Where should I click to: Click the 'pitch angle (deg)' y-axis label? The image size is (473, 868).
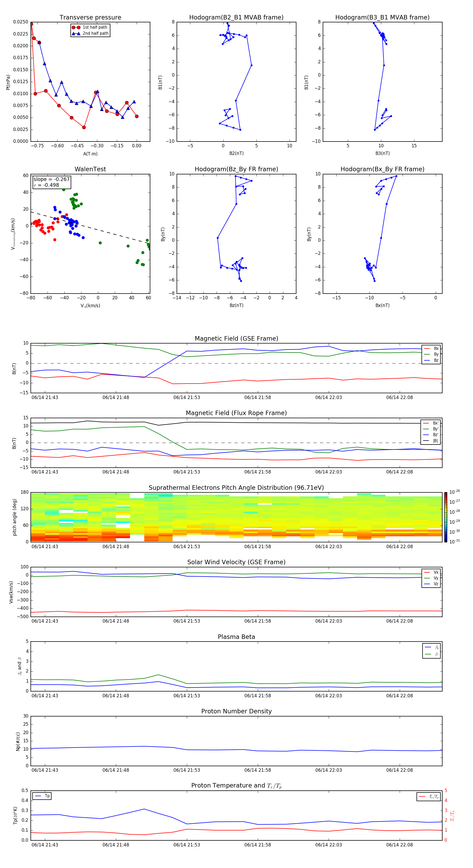[x=14, y=517]
